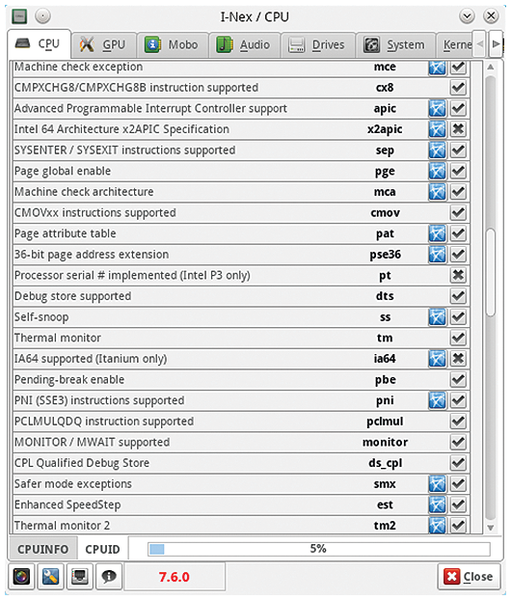This screenshot has height=600, width=511.
Task: Click the info icon next to pse36
Action: 437,254
